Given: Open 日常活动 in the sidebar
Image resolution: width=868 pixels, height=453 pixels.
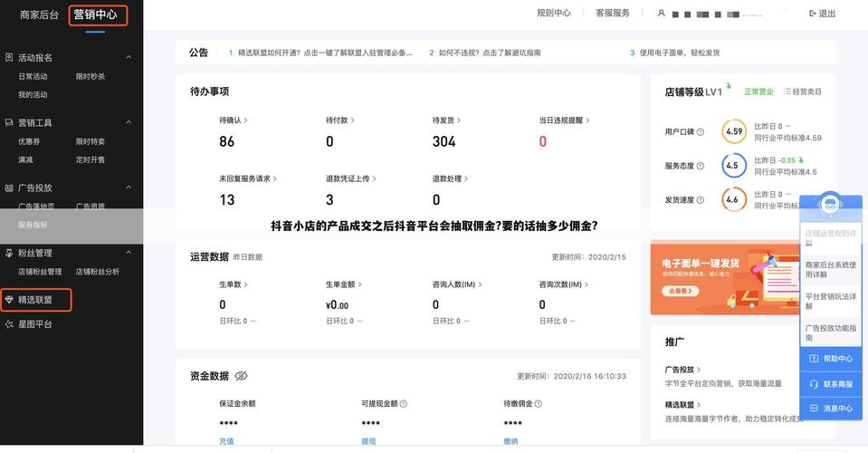Looking at the screenshot, I should 33,76.
